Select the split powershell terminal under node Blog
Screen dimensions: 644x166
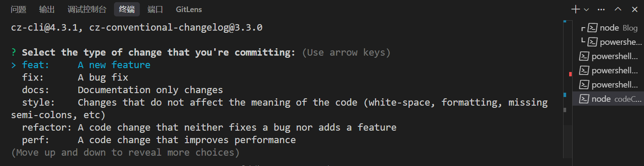click(x=610, y=42)
